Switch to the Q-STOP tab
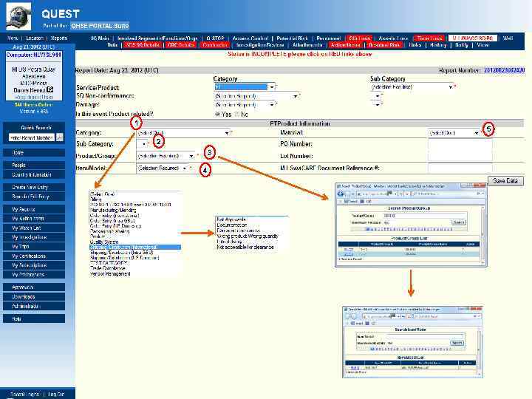Viewport: 532px width, 399px height. 215,38
